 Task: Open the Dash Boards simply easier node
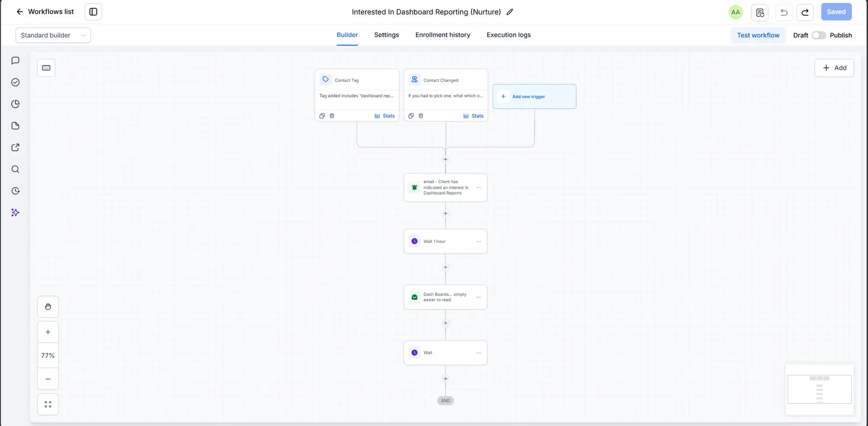pos(445,297)
